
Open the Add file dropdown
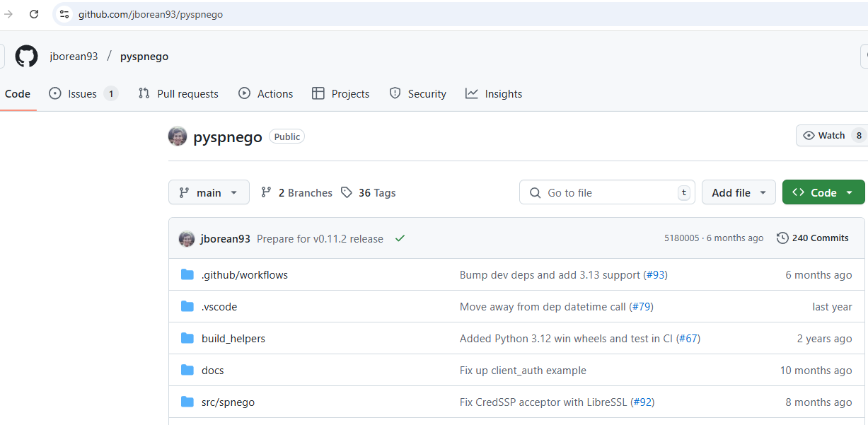[x=739, y=192]
